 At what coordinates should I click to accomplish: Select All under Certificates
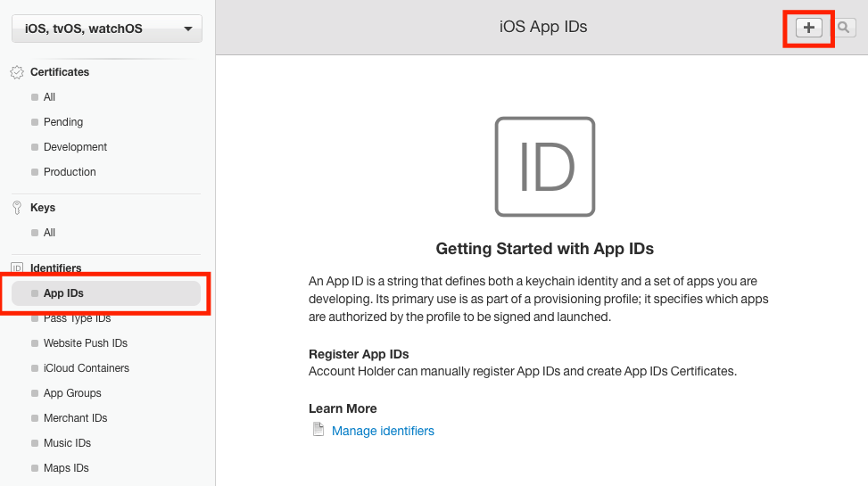(x=49, y=97)
